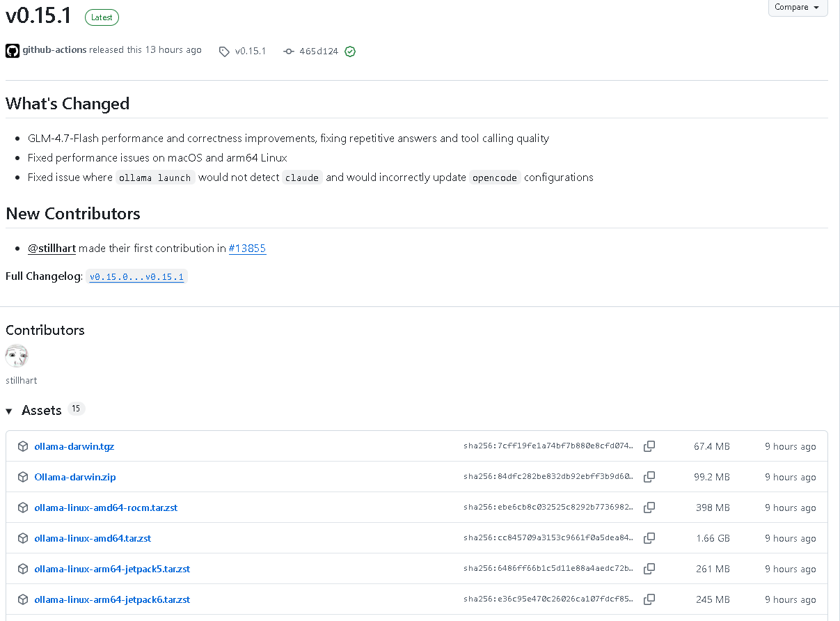Viewport: 840px width, 621px height.
Task: Click the github-actions avatar icon
Action: tap(13, 51)
